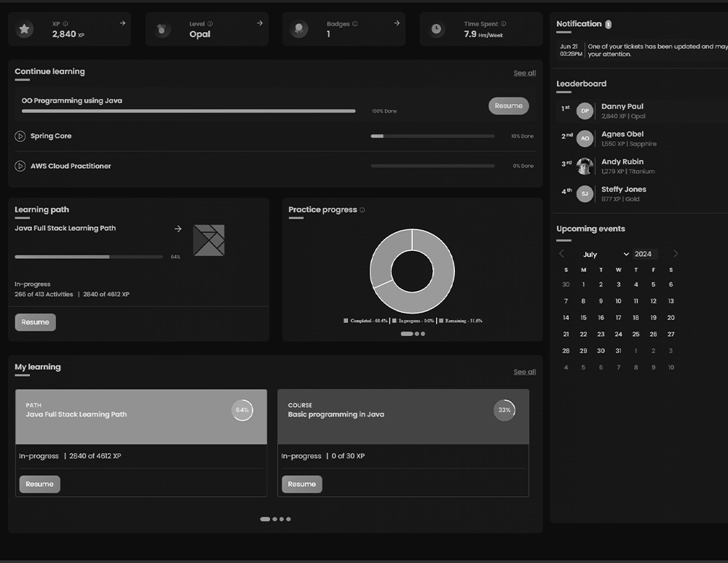
Task: Play the AWS Cloud Practitioner course
Action: pos(20,166)
